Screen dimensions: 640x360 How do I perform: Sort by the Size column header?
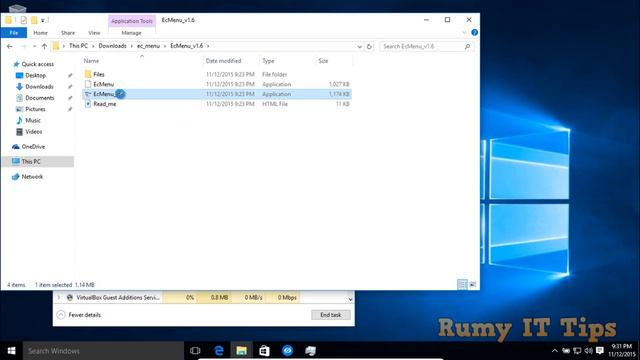tap(323, 61)
